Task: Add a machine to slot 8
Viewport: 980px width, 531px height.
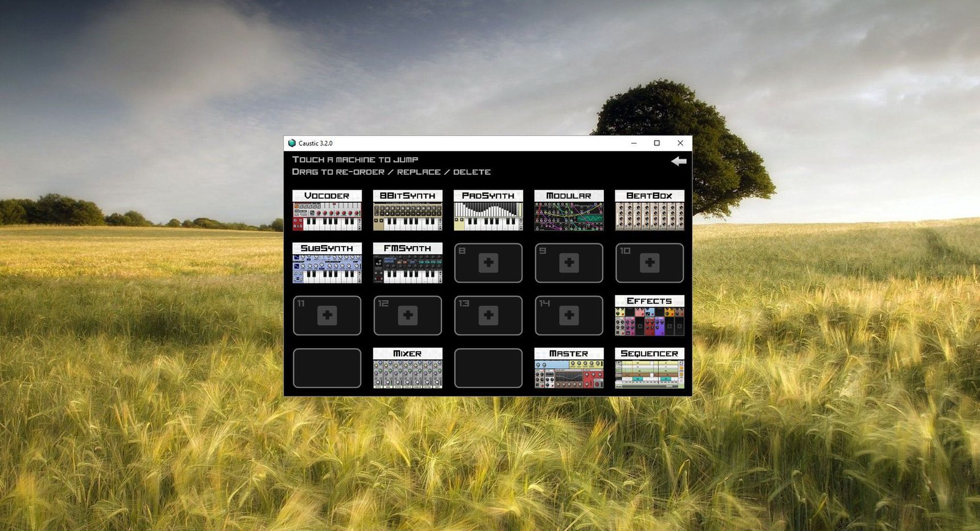Action: coord(488,263)
